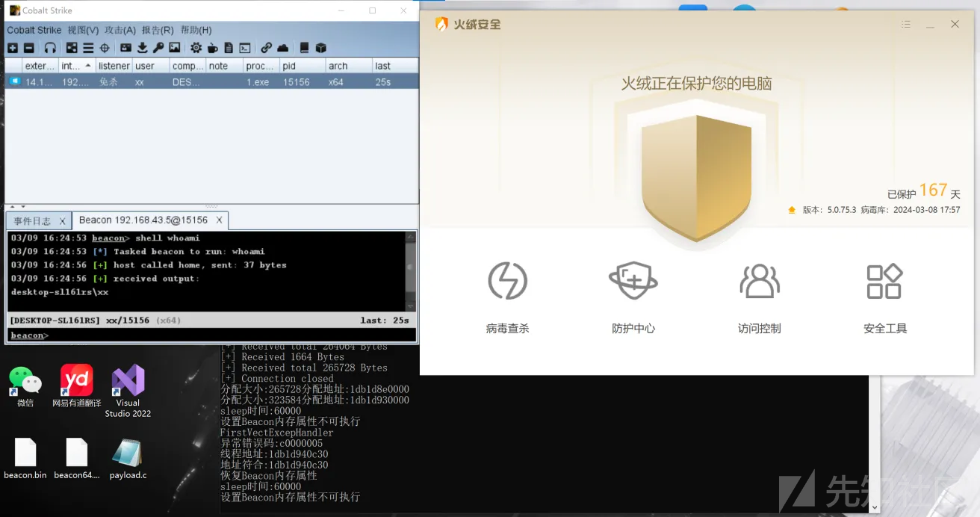Click the Huorong version 5.0.75.3 text
Image resolution: width=980 pixels, height=517 pixels.
(x=828, y=210)
